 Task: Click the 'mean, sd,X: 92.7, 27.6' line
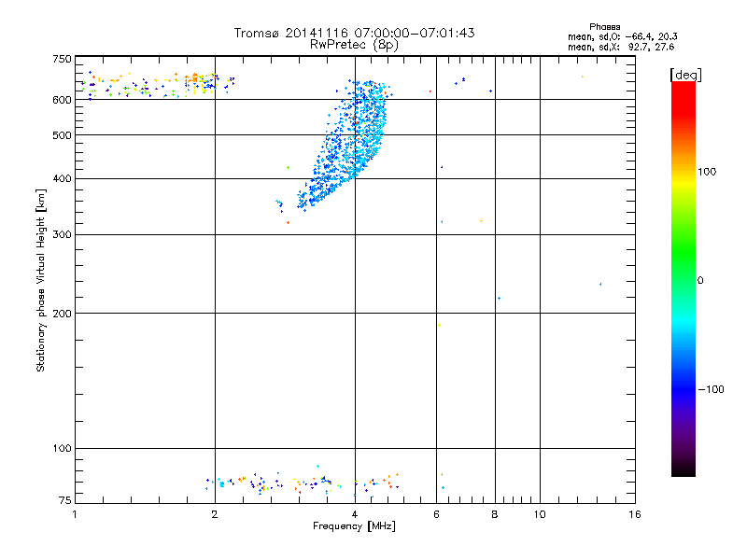pyautogui.click(x=621, y=47)
